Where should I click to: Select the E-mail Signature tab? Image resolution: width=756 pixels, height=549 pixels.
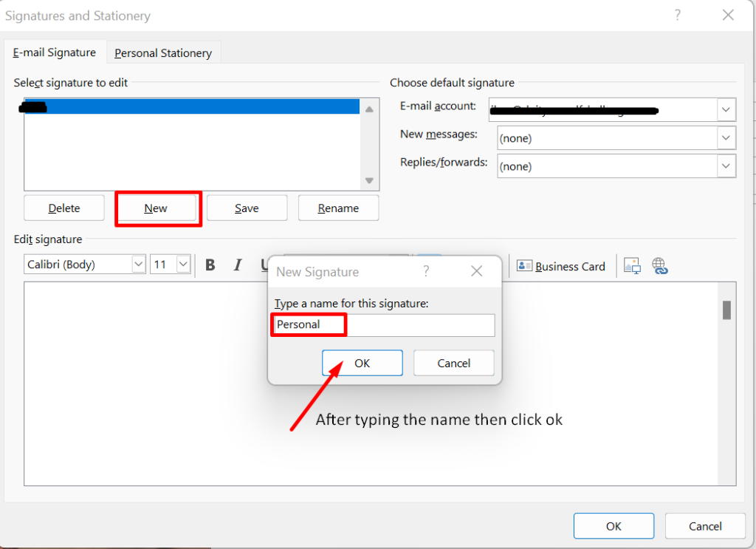click(55, 52)
